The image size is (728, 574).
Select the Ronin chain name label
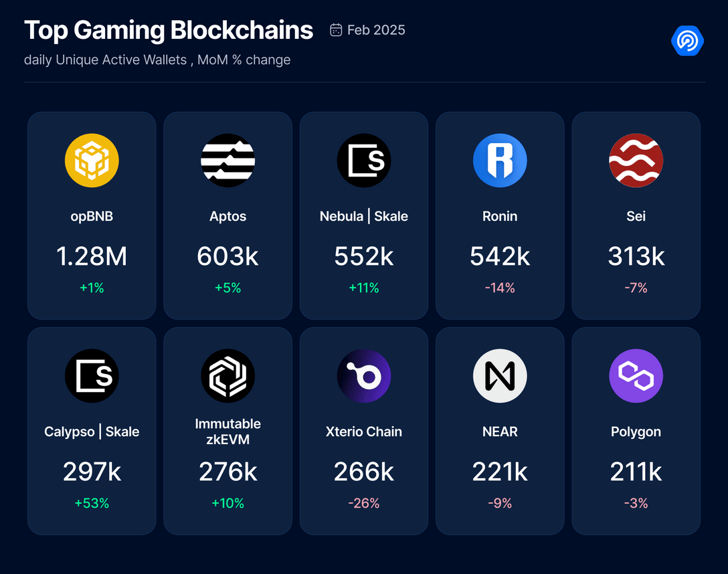(x=500, y=216)
